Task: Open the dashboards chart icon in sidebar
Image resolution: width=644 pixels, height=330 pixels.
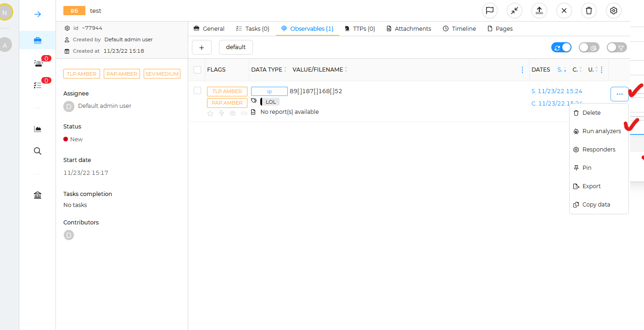Action: [38, 129]
